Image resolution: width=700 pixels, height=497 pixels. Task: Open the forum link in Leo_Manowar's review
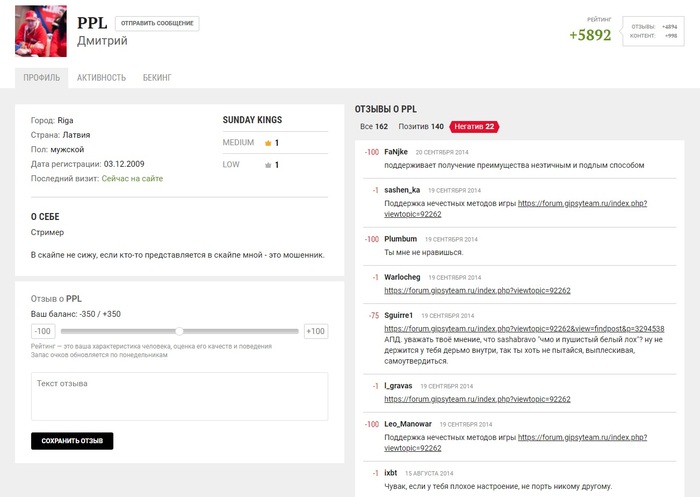point(516,443)
